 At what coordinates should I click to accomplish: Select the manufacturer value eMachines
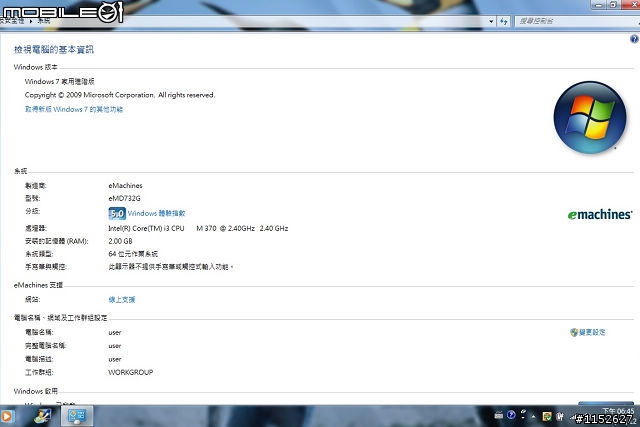coord(125,185)
